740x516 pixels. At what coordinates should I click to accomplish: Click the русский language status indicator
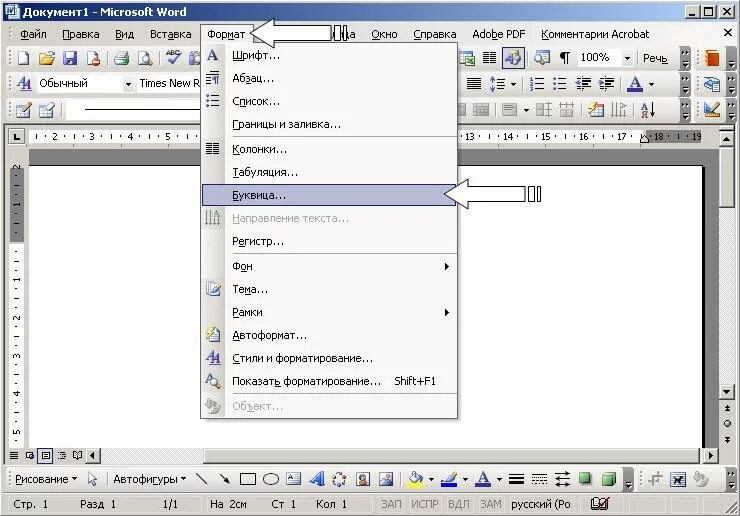point(541,504)
